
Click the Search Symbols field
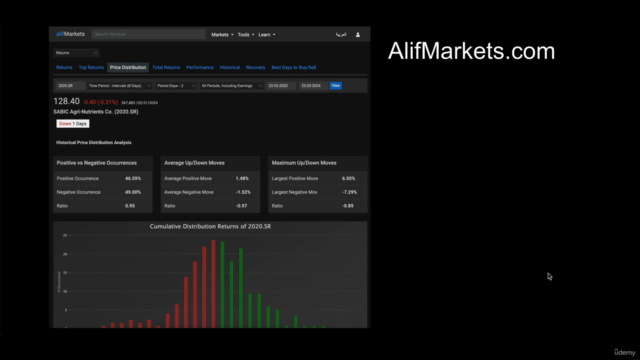149,34
